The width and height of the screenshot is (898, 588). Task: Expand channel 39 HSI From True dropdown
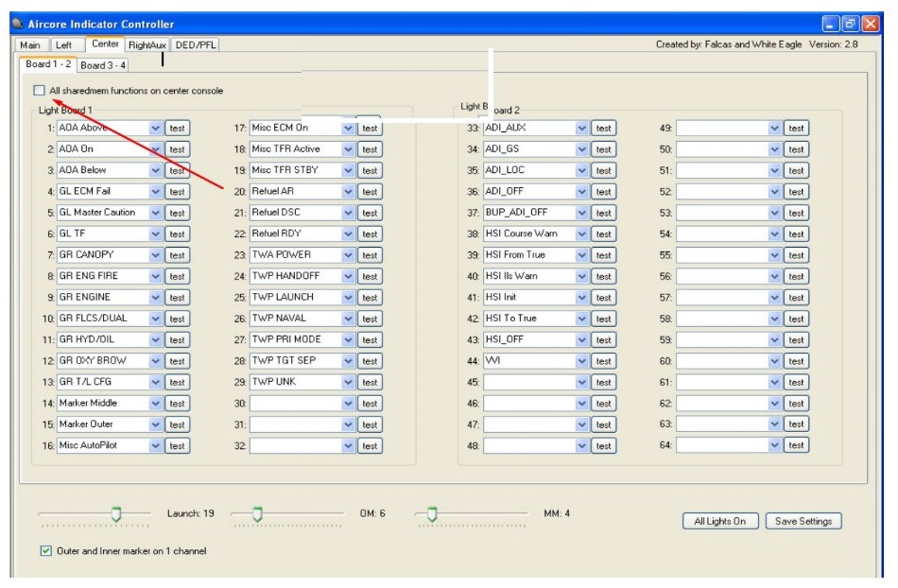pyautogui.click(x=582, y=255)
